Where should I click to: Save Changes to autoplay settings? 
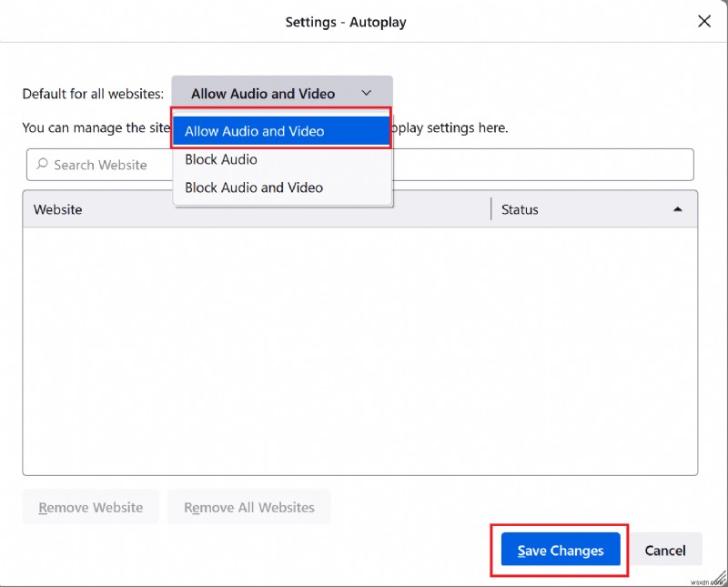click(x=561, y=550)
